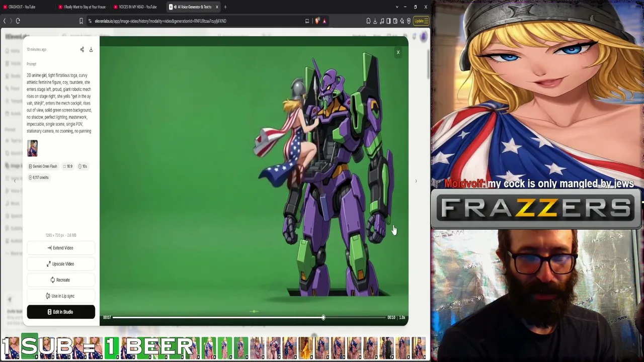Screen dimensions: 644x362
Task: Select the black outfit thumbnail in filmstrip
Action: click(x=386, y=348)
